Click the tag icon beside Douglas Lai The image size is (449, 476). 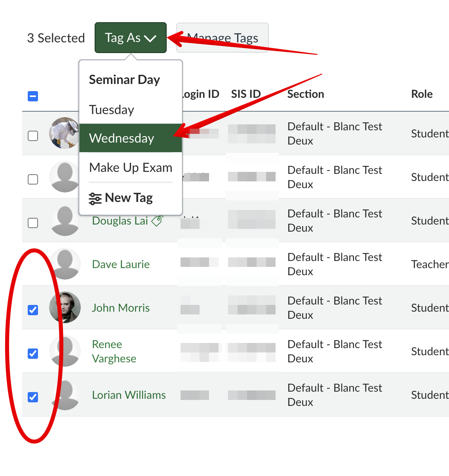(157, 221)
